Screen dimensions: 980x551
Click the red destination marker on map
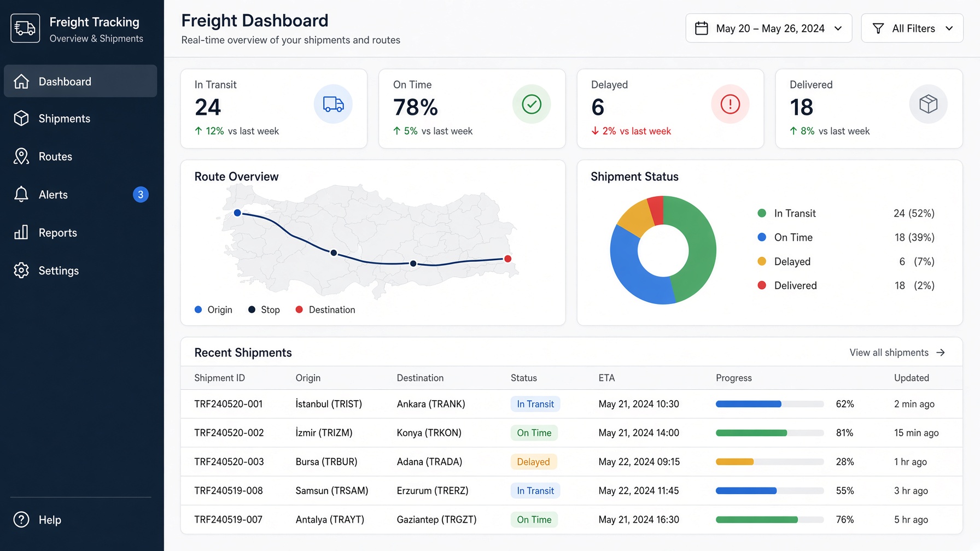coord(508,259)
